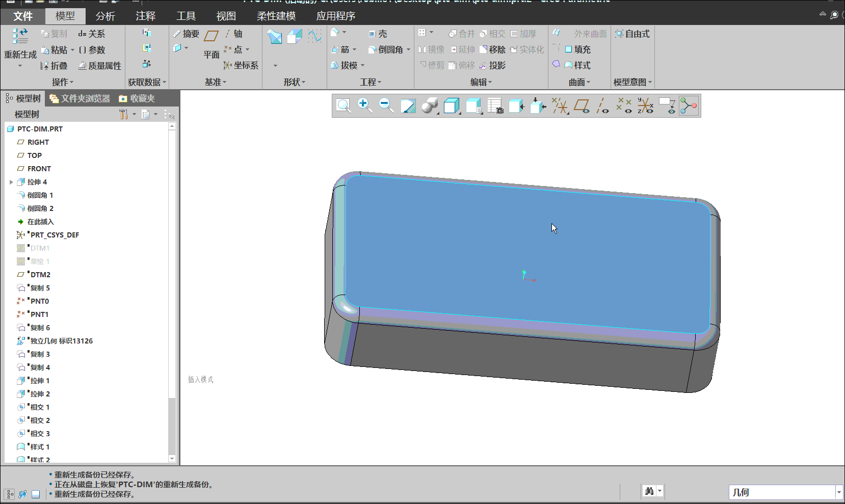This screenshot has width=845, height=504.
Task: Switch to the Tools (工具) tab
Action: coord(186,16)
